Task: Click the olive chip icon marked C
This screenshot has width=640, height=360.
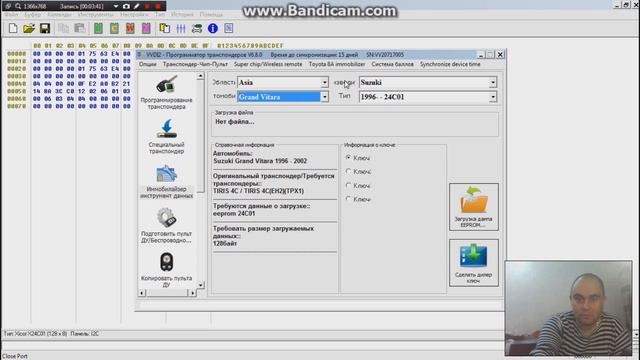Action: click(x=114, y=28)
